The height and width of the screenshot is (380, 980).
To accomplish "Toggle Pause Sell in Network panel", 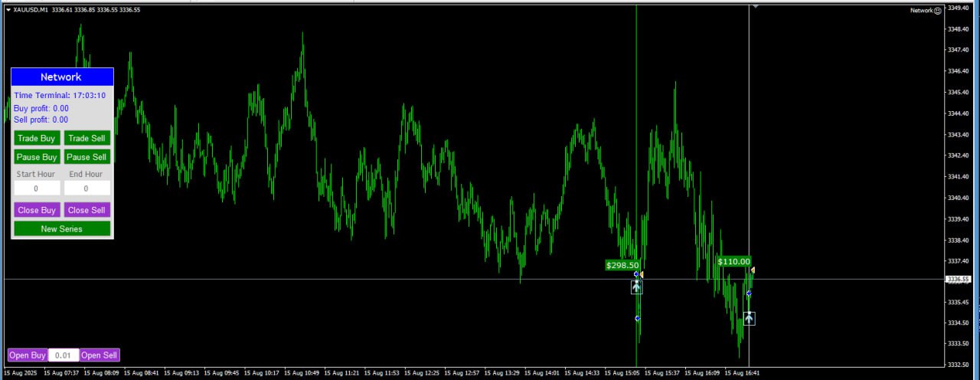I will (87, 156).
